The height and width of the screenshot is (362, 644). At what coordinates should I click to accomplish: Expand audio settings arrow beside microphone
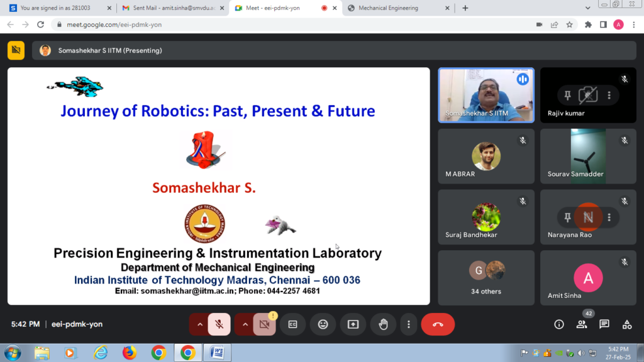pyautogui.click(x=199, y=324)
